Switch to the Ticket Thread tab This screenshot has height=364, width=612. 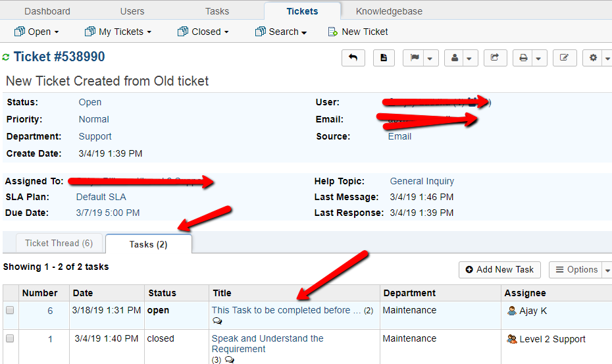click(x=59, y=244)
